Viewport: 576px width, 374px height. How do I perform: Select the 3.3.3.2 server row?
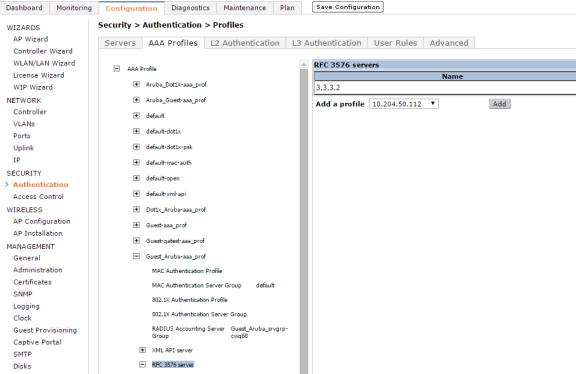click(445, 87)
